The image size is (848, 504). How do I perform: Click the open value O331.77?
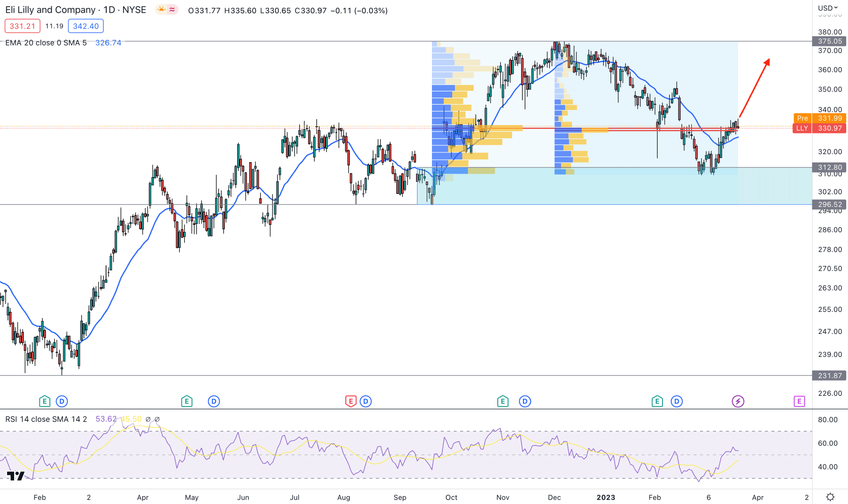tap(204, 11)
